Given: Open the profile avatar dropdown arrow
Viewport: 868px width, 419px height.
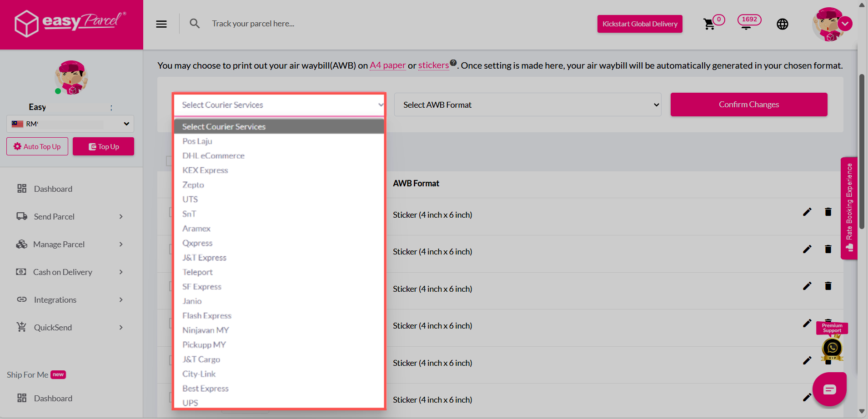Looking at the screenshot, I should [x=845, y=24].
